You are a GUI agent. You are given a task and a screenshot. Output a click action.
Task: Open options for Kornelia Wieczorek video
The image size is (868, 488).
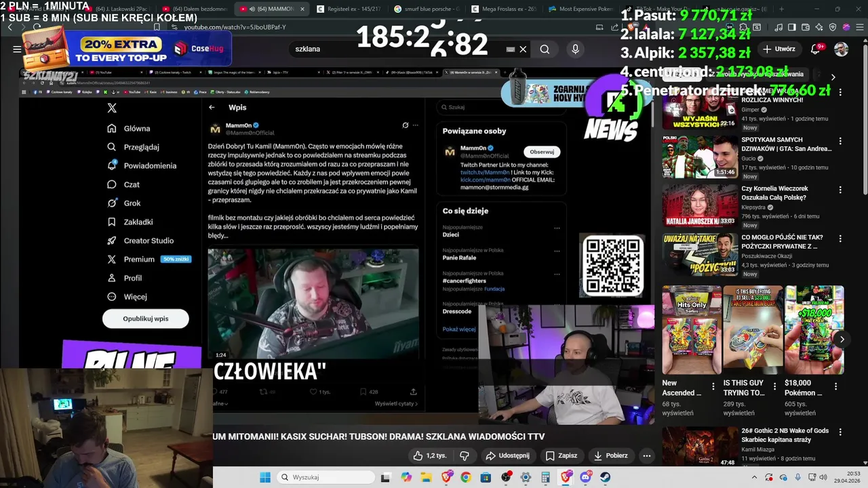tap(840, 190)
